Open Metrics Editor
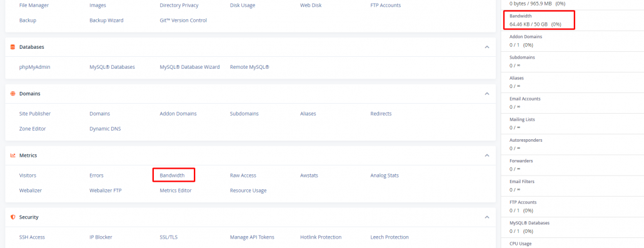Image resolution: width=644 pixels, height=248 pixels. [x=176, y=191]
